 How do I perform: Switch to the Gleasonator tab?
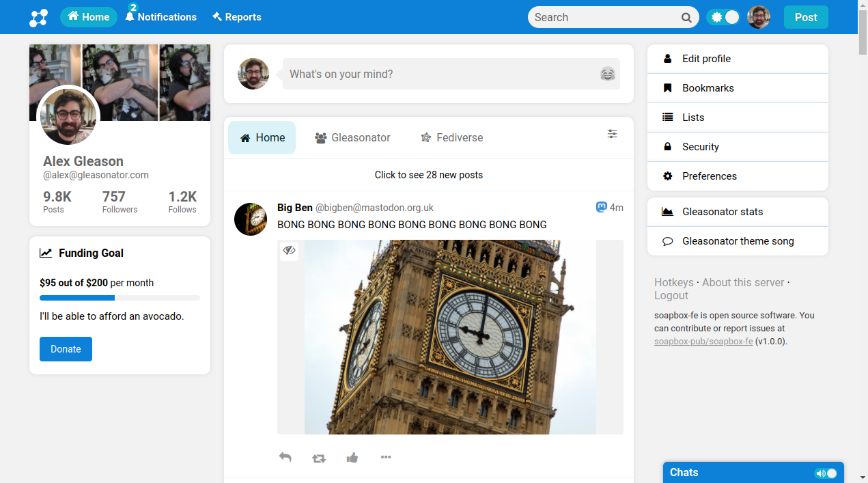click(352, 138)
